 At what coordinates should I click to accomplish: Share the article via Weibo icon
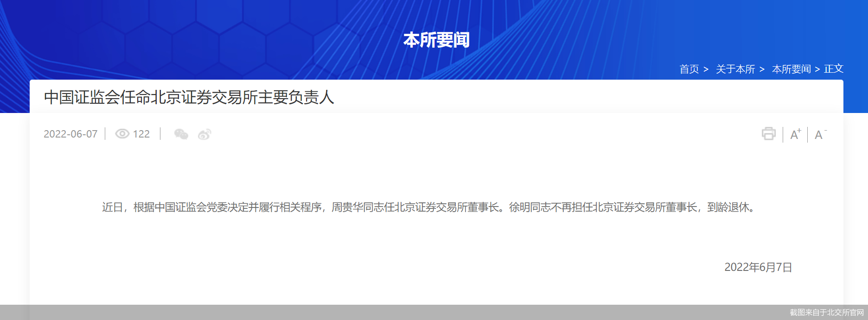coord(204,134)
